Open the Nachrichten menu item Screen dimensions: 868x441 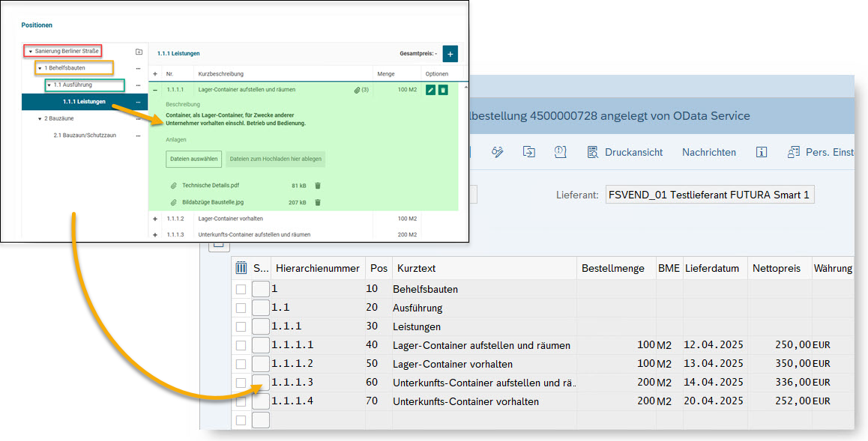[708, 152]
